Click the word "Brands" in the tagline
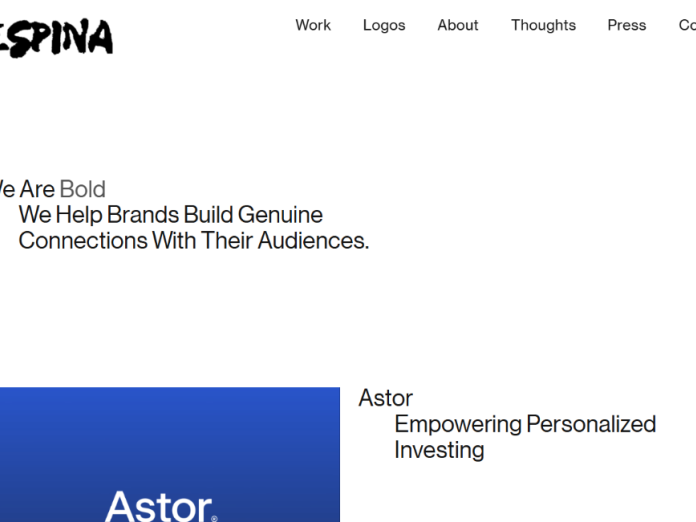The image size is (696, 522). tap(142, 215)
